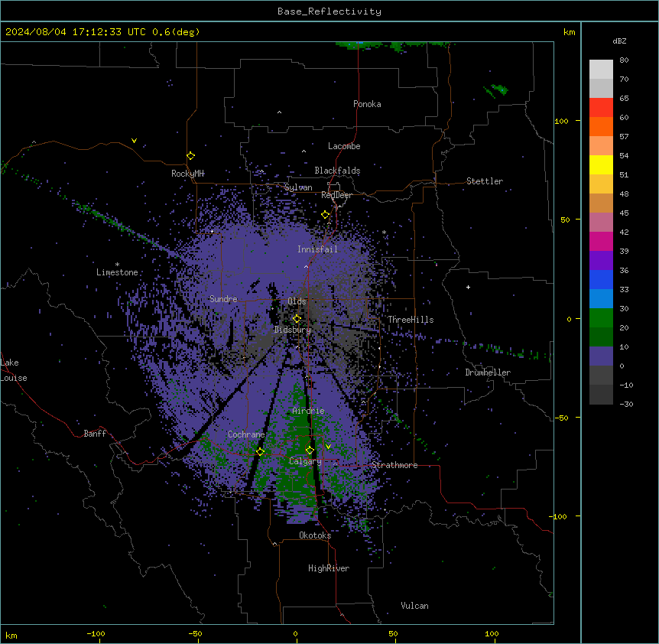Screen dimensions: 659x644
Task: Click the Cochrane city label
Action: (x=246, y=434)
